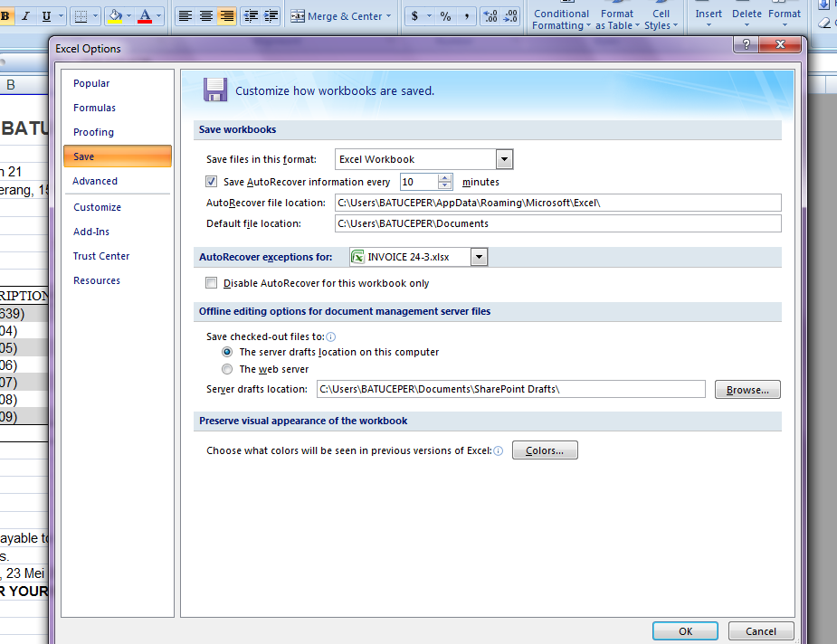Apply cell borders from ribbon
The width and height of the screenshot is (837, 644).
click(x=81, y=16)
